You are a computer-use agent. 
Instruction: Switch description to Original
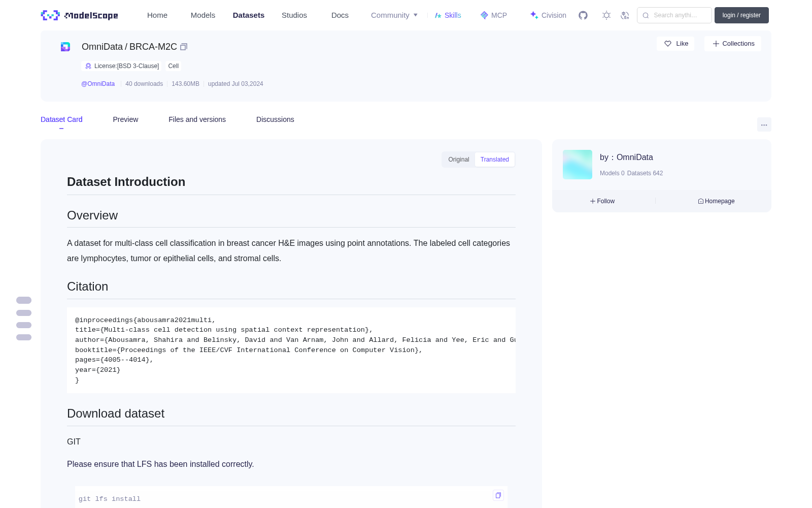(x=459, y=160)
